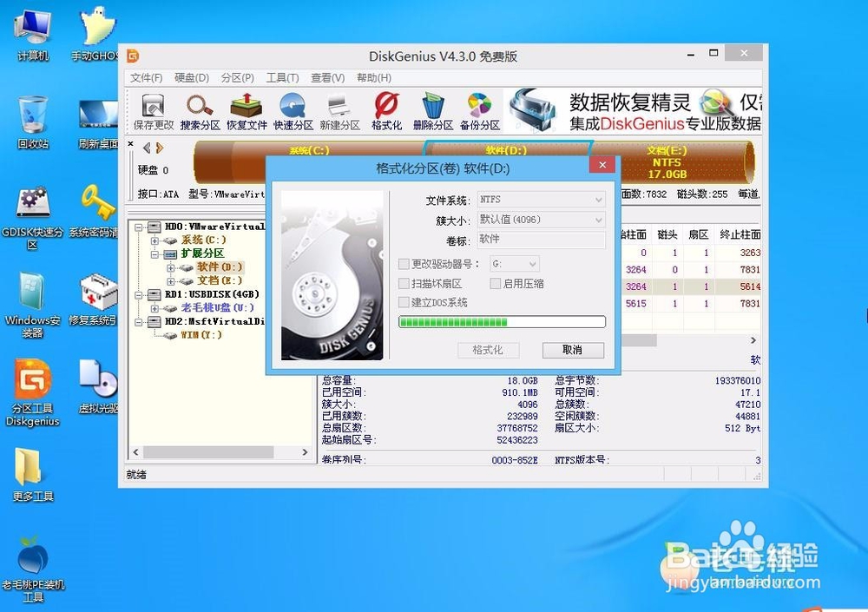
Task: Expand the 系统 (C:) tree node
Action: [155, 240]
